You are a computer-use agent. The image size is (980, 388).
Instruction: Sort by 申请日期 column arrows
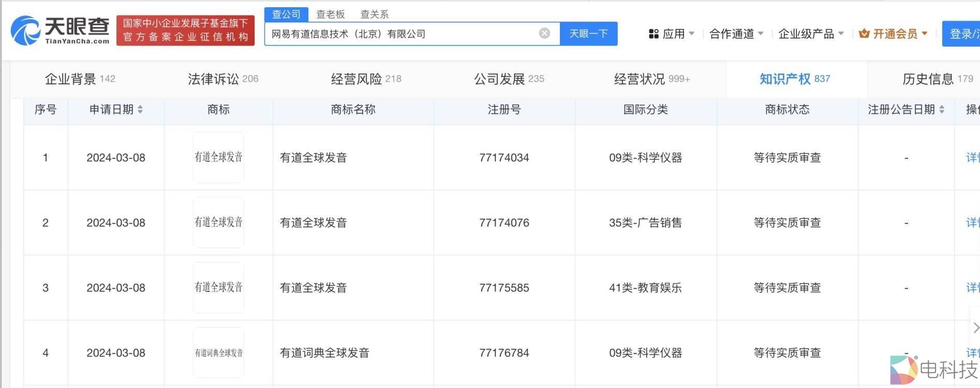click(x=140, y=110)
